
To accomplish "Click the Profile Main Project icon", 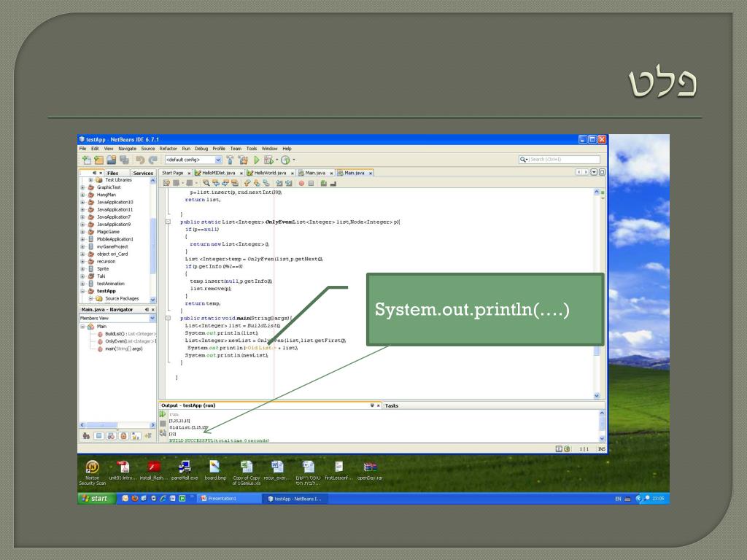I will [285, 160].
